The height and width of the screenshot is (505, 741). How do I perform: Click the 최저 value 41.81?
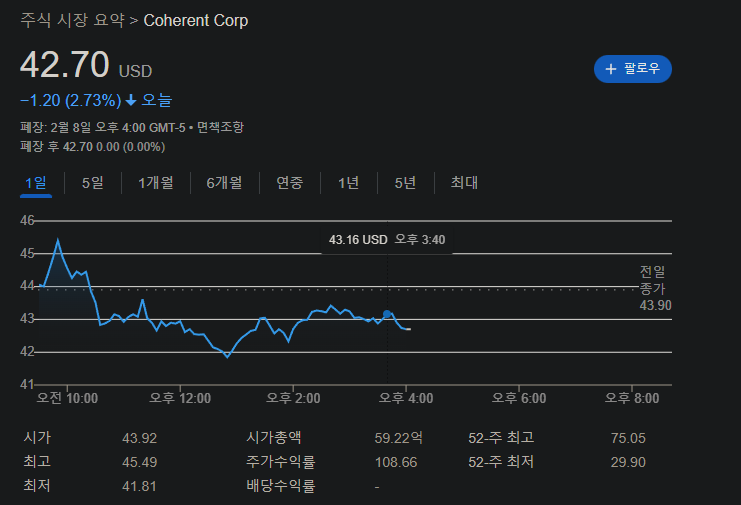(139, 486)
